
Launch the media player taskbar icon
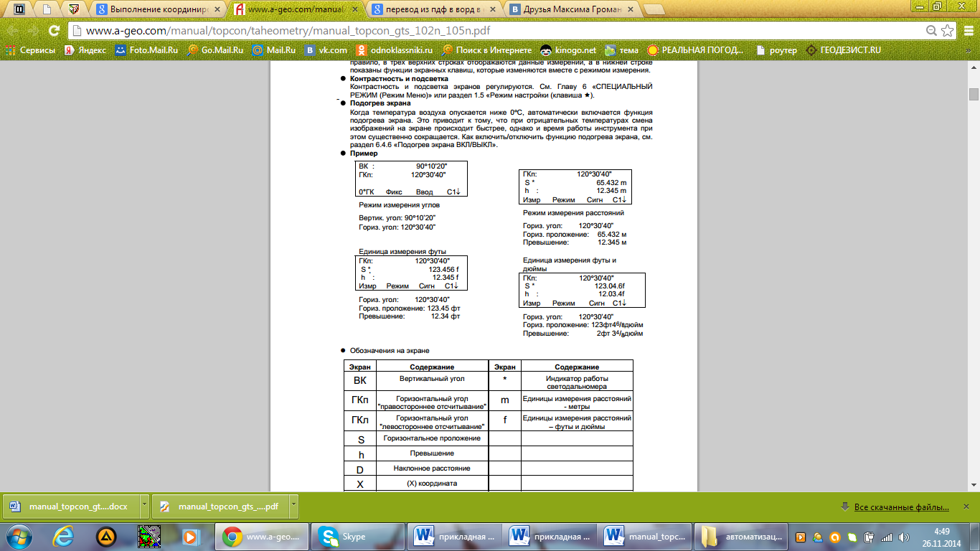click(190, 536)
